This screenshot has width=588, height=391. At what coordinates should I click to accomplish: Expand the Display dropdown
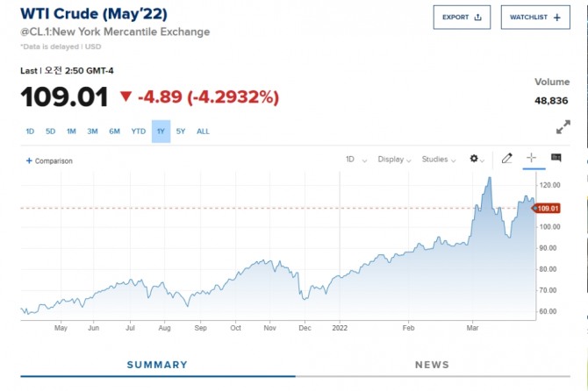(x=394, y=160)
